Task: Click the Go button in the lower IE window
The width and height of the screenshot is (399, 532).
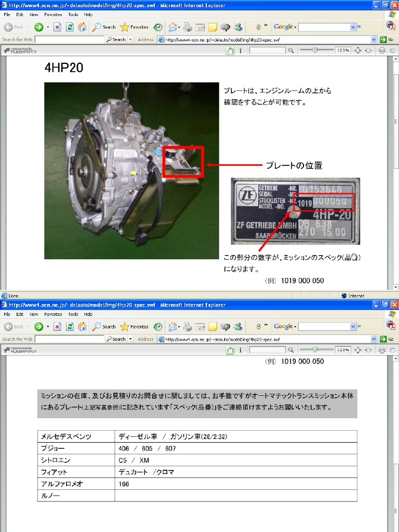Action: (x=387, y=339)
